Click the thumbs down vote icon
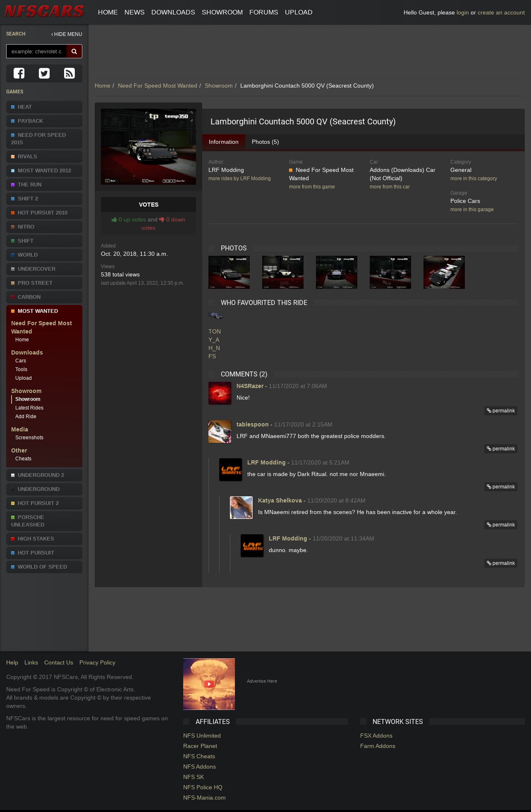531x812 pixels. point(162,219)
